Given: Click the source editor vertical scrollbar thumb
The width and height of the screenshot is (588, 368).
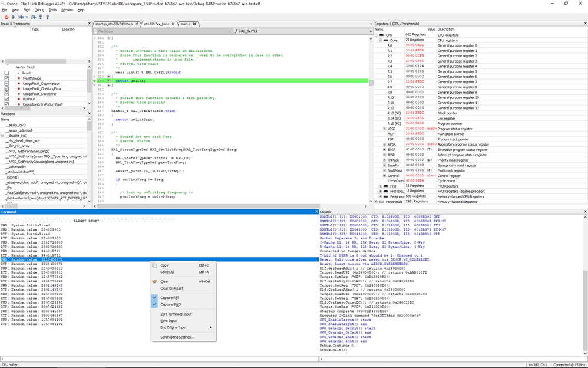Looking at the screenshot, I should 371,83.
